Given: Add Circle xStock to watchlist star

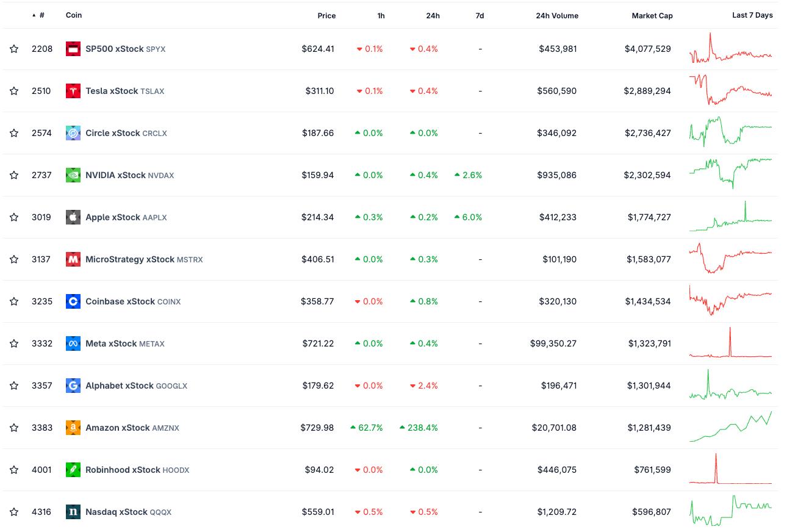Looking at the screenshot, I should (14, 133).
